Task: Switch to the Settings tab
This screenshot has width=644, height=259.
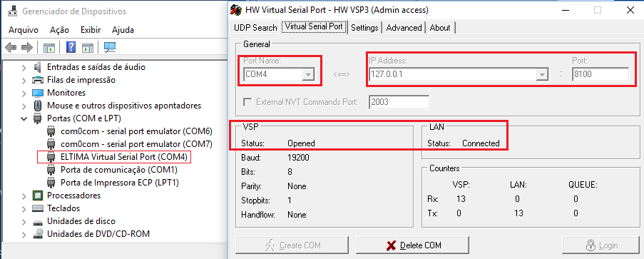Action: (364, 28)
